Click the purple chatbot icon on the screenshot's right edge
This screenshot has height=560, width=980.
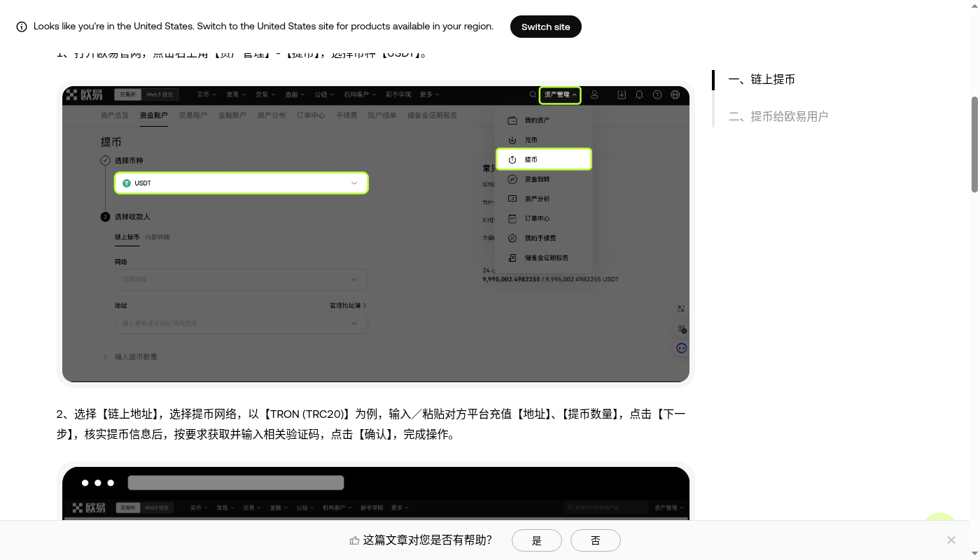click(681, 348)
